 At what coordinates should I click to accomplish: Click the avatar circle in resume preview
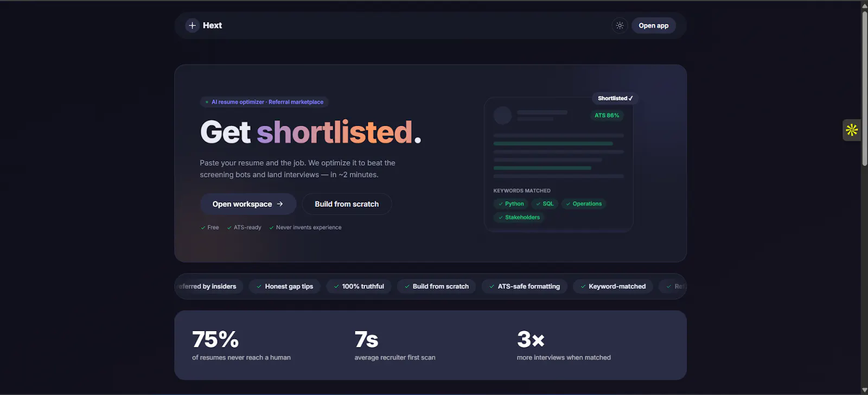pyautogui.click(x=502, y=116)
